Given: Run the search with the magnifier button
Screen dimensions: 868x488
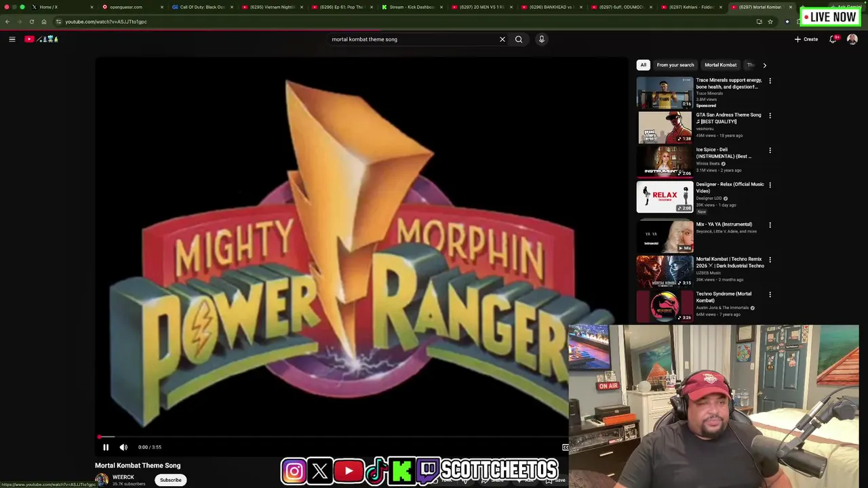Looking at the screenshot, I should click(x=519, y=39).
